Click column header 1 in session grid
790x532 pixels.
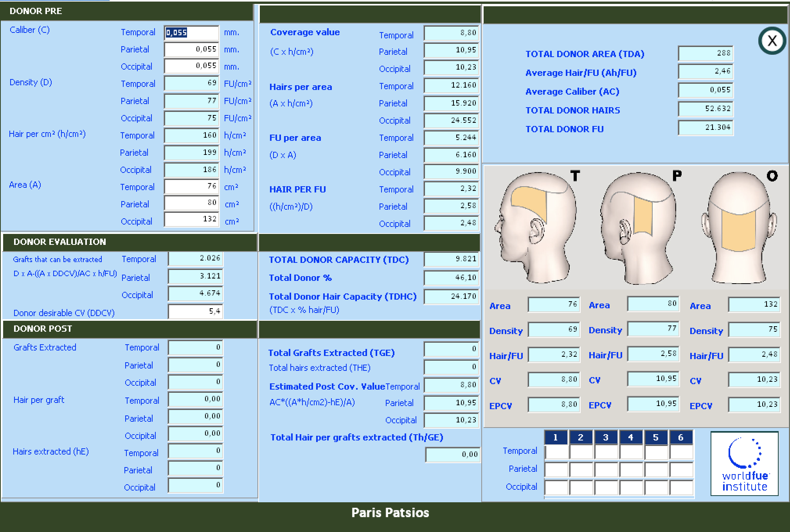(556, 437)
